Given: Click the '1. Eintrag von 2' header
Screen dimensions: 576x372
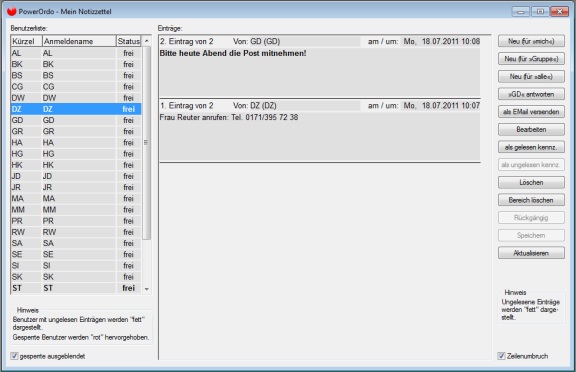Looking at the screenshot, I should pyautogui.click(x=187, y=106).
